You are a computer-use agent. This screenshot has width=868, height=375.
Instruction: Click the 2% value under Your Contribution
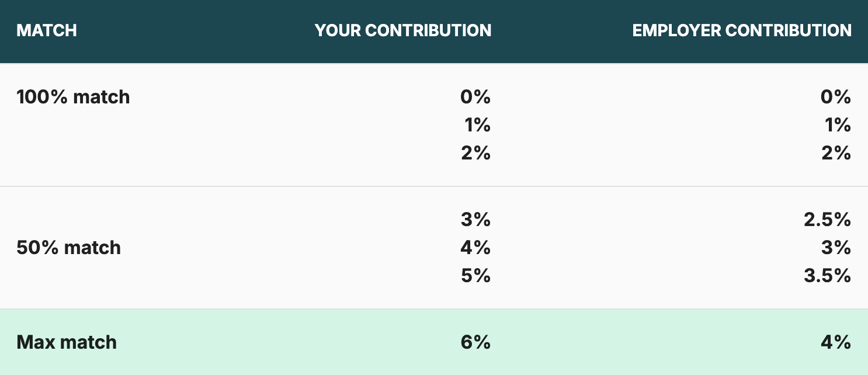coord(475,153)
